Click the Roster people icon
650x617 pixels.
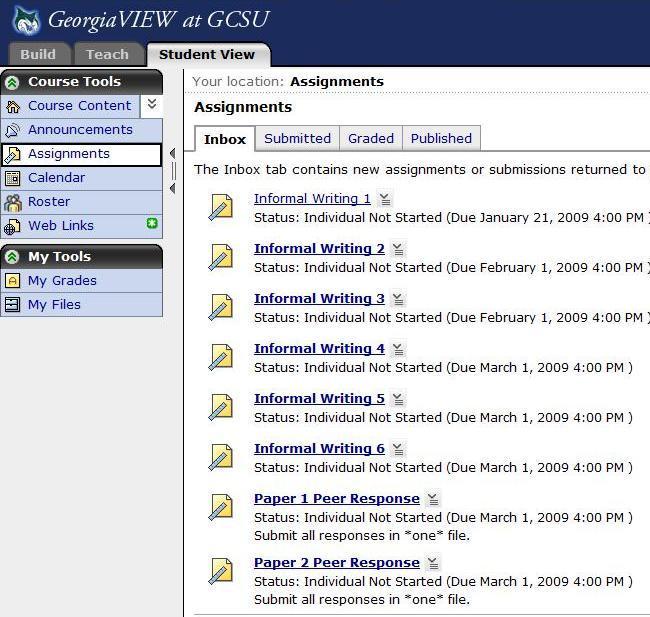click(x=13, y=203)
